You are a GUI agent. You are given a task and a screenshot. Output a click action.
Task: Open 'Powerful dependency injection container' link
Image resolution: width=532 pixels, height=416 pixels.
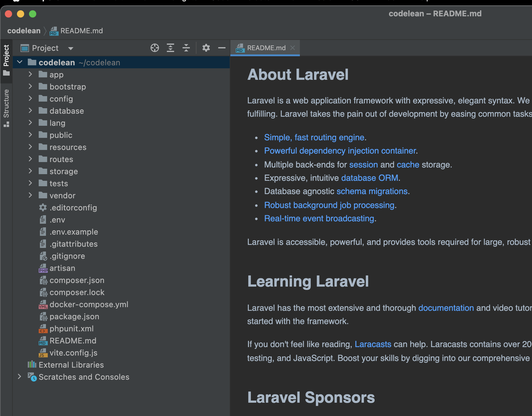340,151
